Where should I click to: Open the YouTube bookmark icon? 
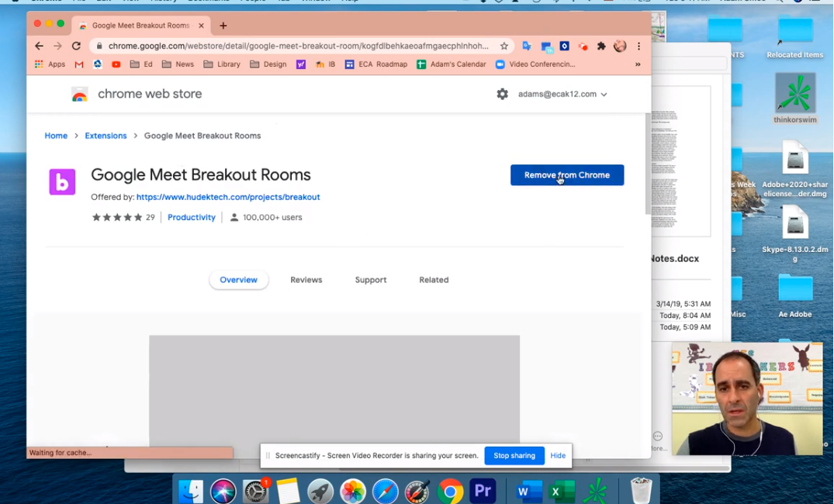(116, 64)
